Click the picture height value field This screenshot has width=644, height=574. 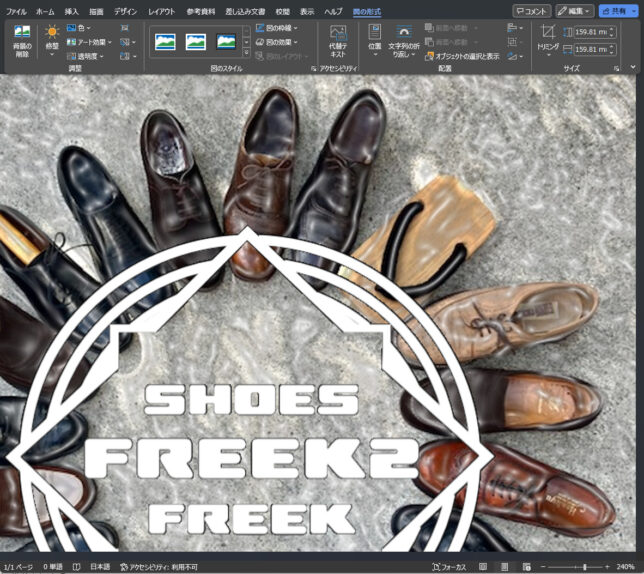point(591,32)
